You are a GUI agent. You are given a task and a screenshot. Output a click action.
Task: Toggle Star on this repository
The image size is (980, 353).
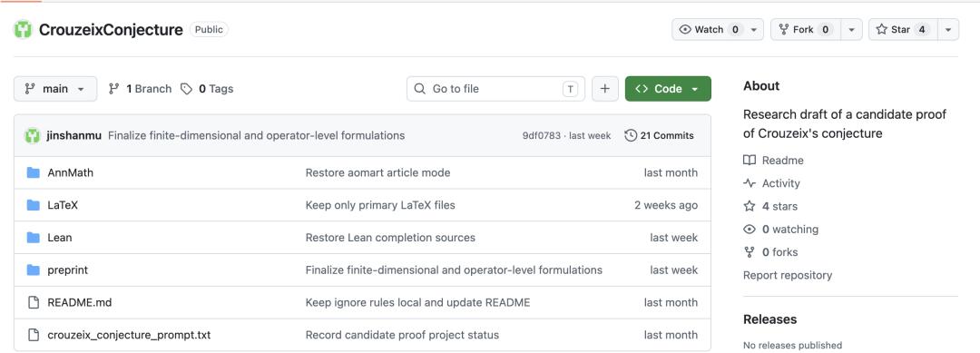(x=903, y=29)
